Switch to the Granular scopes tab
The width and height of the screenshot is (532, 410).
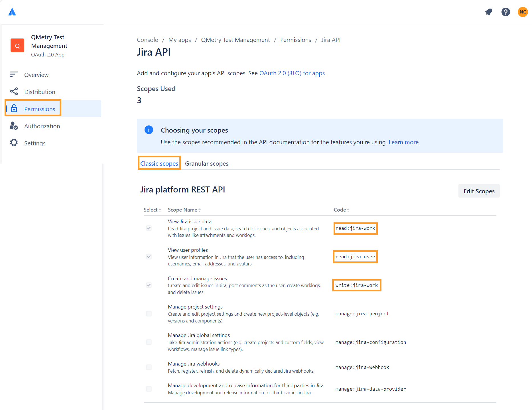(207, 163)
